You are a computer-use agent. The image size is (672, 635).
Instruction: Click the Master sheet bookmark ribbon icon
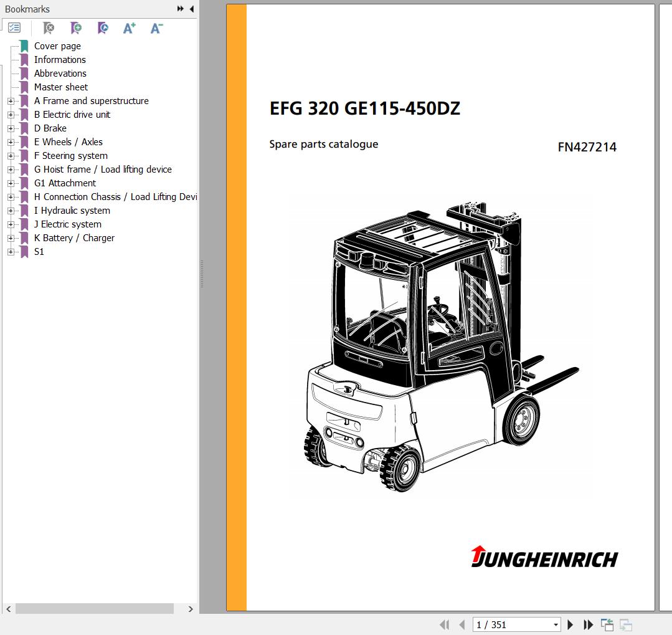pyautogui.click(x=24, y=87)
